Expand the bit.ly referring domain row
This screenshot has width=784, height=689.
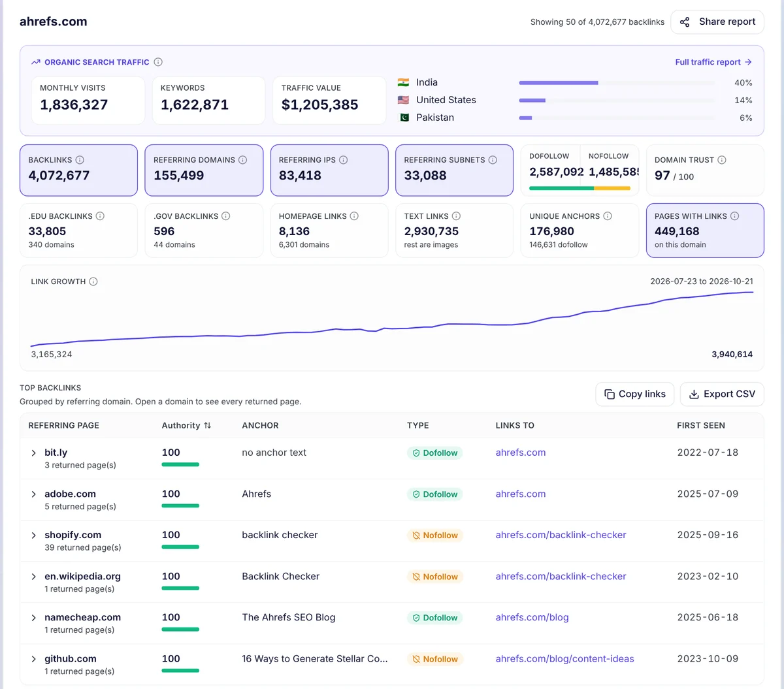point(34,453)
